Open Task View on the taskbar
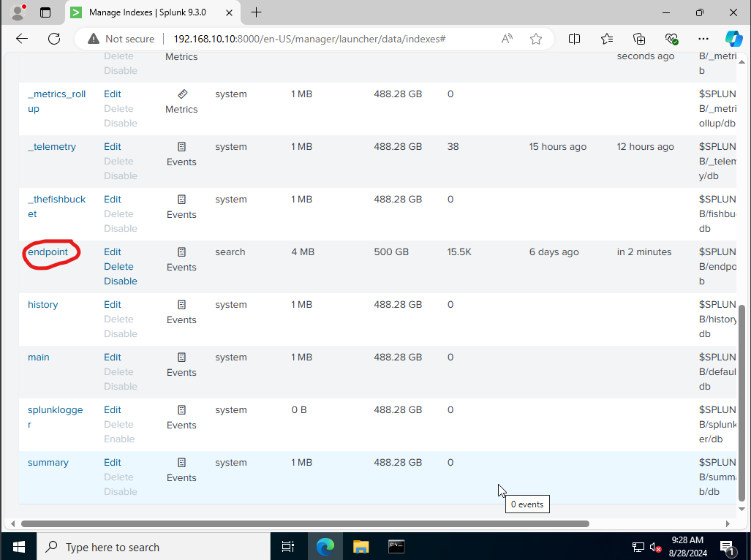 click(288, 547)
